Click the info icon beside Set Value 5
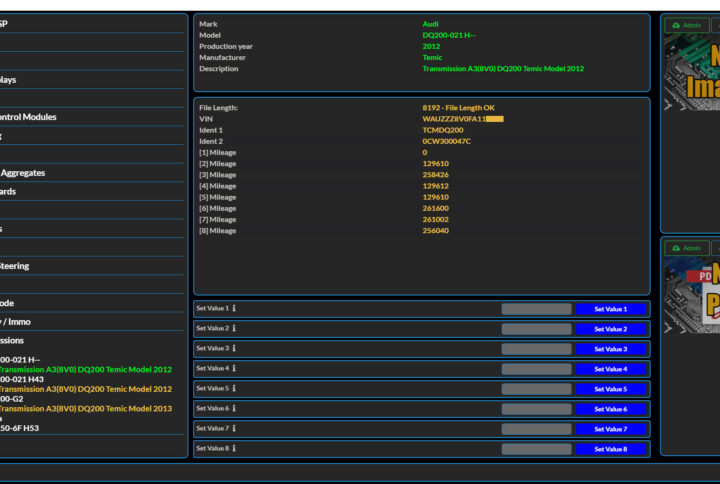 coord(234,389)
